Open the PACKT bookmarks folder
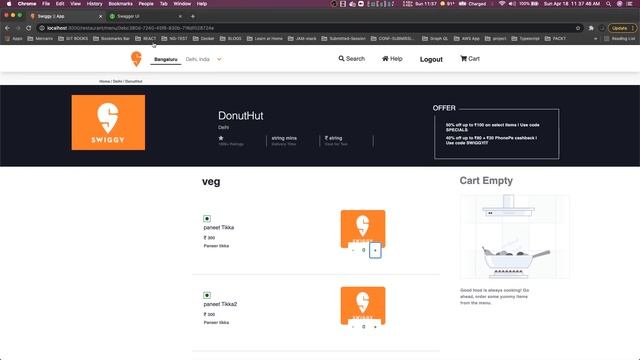This screenshot has width=640, height=360. (x=556, y=38)
